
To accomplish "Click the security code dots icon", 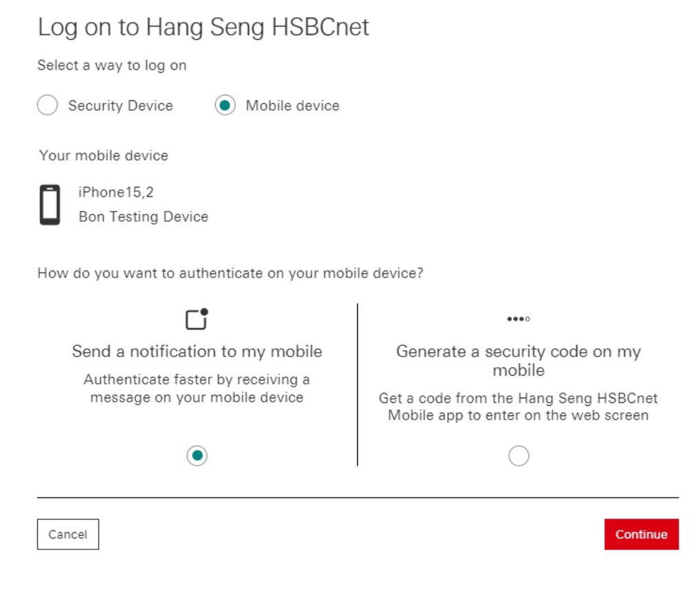I will coord(519,317).
